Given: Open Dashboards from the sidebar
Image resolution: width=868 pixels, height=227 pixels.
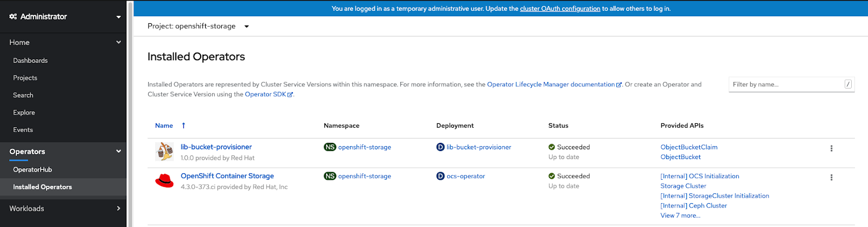Looking at the screenshot, I should tap(30, 60).
